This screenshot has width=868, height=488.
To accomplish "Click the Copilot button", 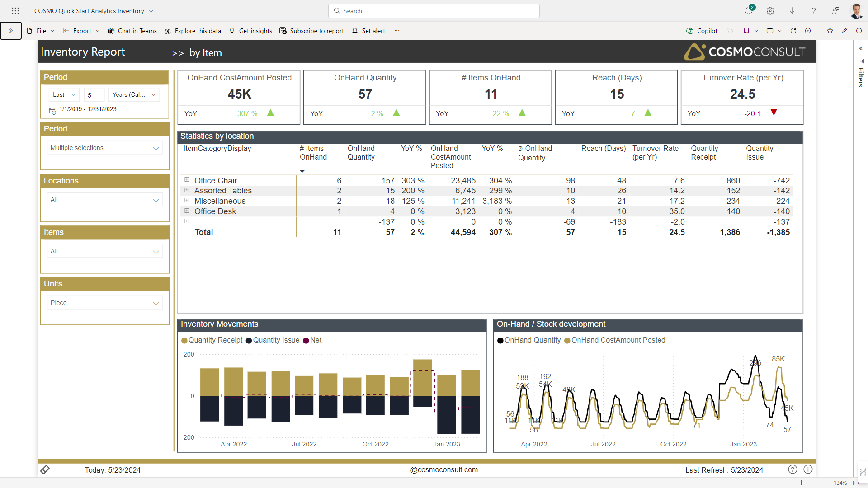I will tap(702, 31).
